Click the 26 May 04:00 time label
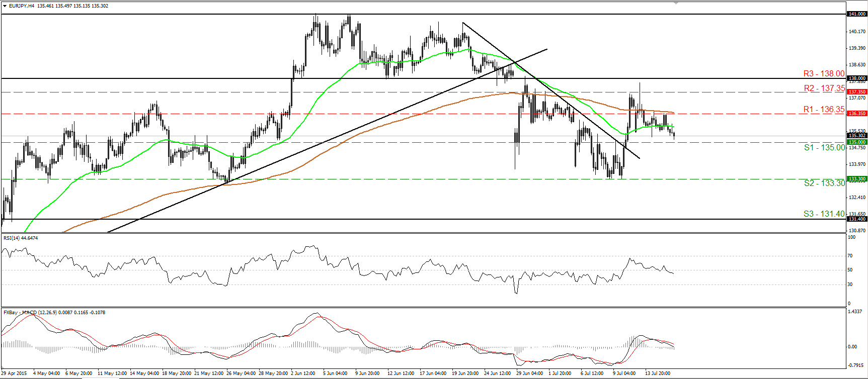Screen dimensions: 868x379 pyautogui.click(x=241, y=373)
